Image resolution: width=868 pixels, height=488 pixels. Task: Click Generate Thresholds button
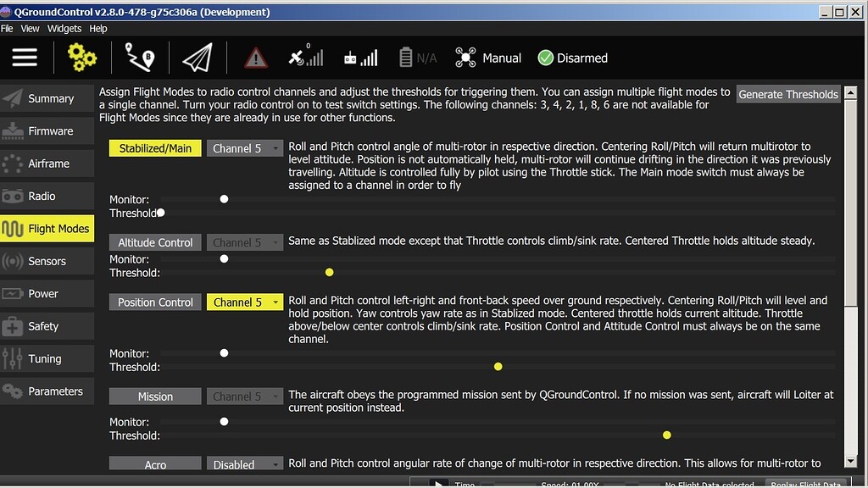coord(788,95)
